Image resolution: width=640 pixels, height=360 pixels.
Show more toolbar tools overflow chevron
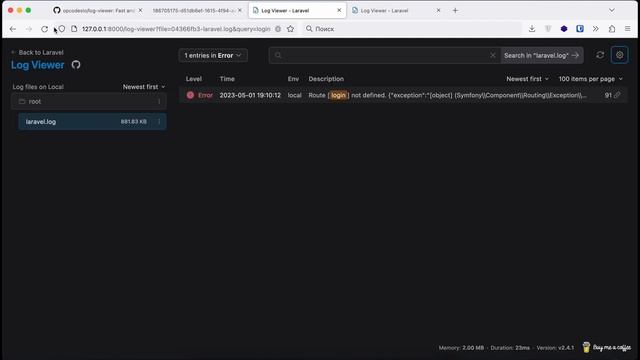[596, 29]
